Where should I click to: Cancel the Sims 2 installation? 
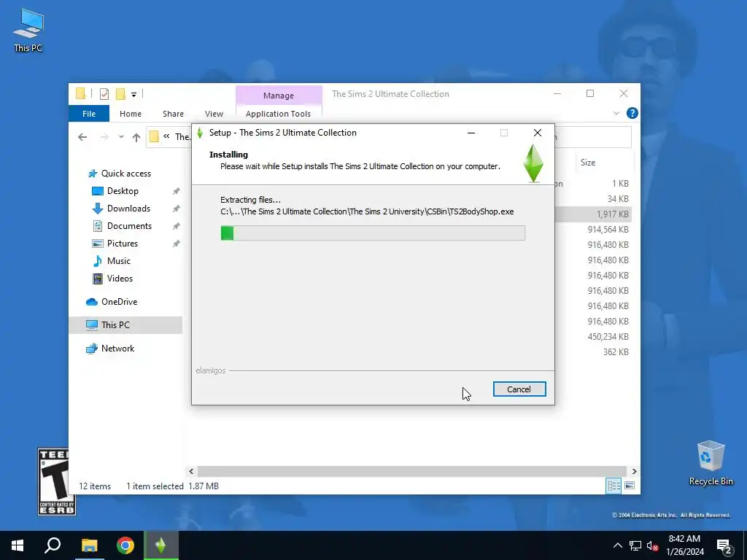click(x=519, y=389)
